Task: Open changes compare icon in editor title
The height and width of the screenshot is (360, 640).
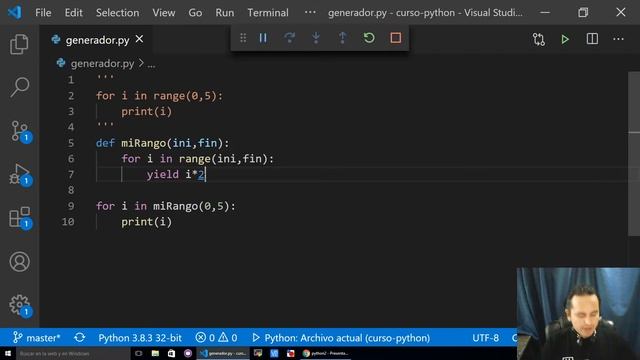Action: point(539,39)
